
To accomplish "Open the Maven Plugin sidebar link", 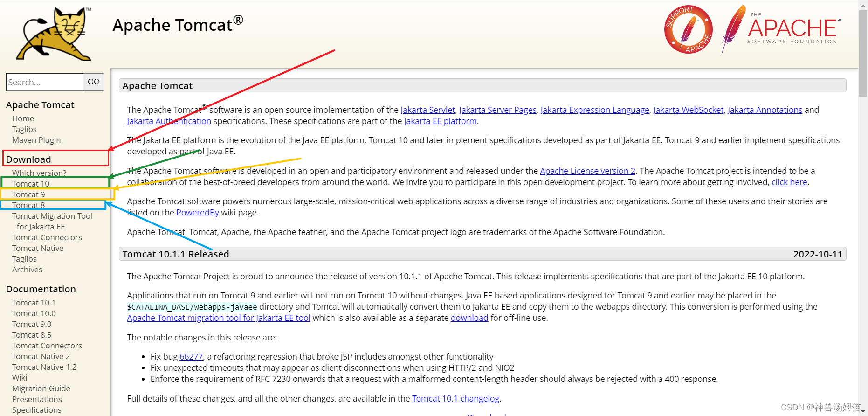I will coord(36,140).
